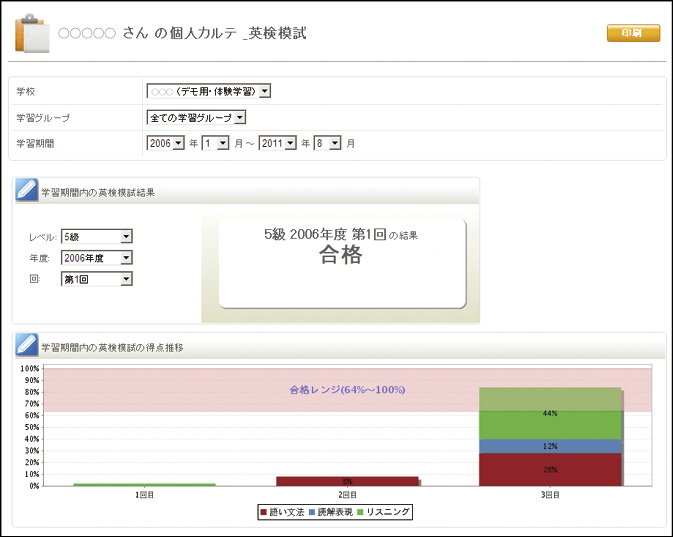Click the 学習期間 row label
Viewport: 673px width, 537px height.
[35, 143]
